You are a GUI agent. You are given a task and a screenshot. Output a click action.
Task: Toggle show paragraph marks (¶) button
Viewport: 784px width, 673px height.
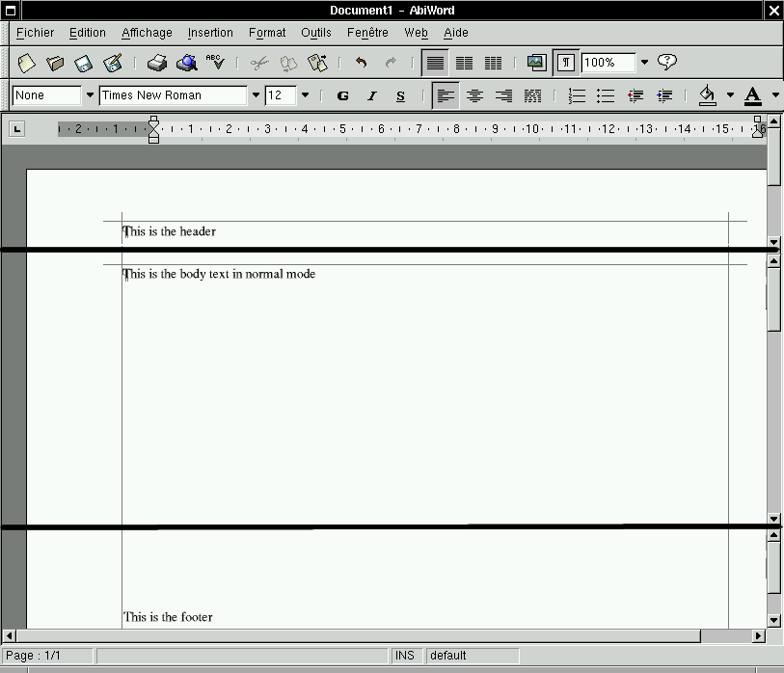[x=566, y=63]
